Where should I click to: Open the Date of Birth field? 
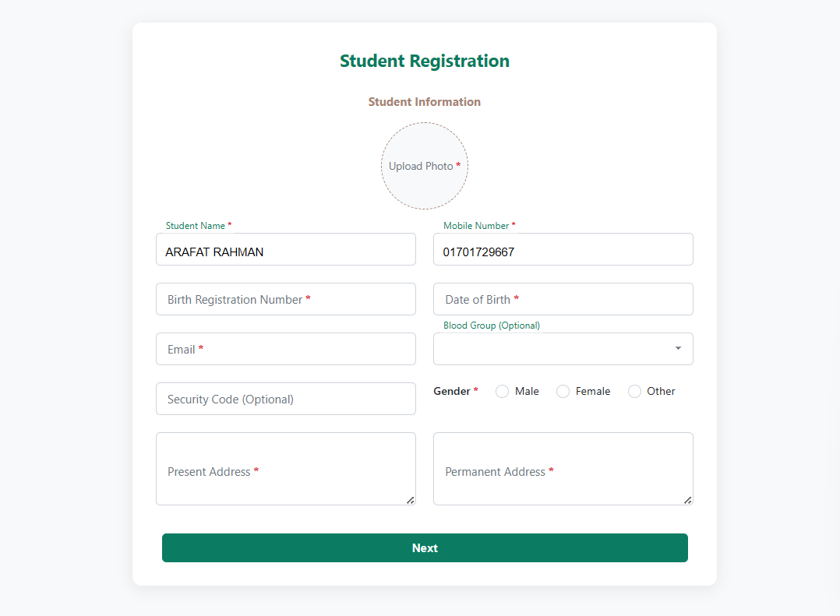coord(563,299)
